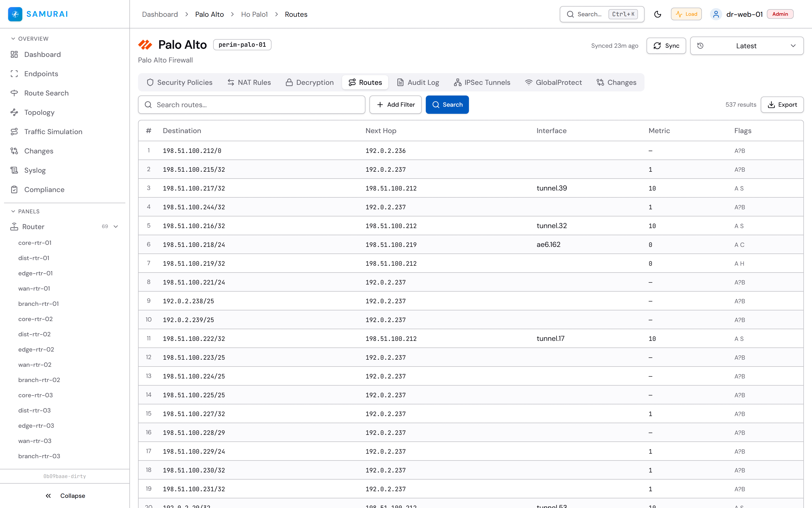Click the Admin role badge

click(780, 14)
